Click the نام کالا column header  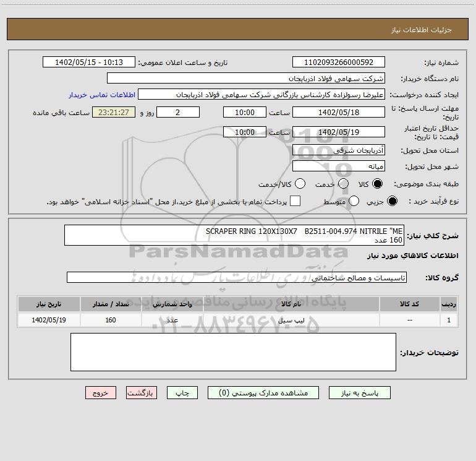[x=291, y=304]
